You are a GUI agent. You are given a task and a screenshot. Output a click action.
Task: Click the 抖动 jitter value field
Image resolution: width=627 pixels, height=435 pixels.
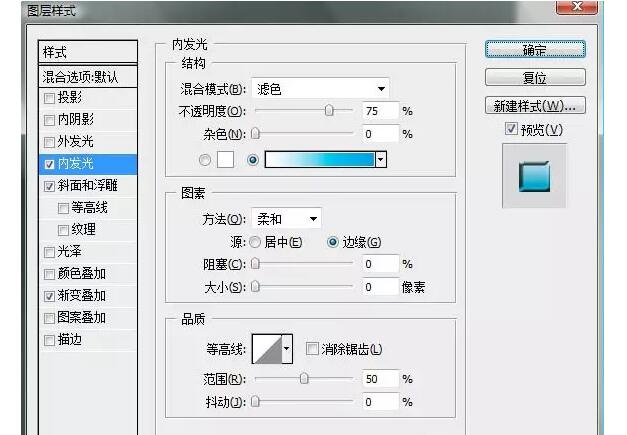[380, 402]
